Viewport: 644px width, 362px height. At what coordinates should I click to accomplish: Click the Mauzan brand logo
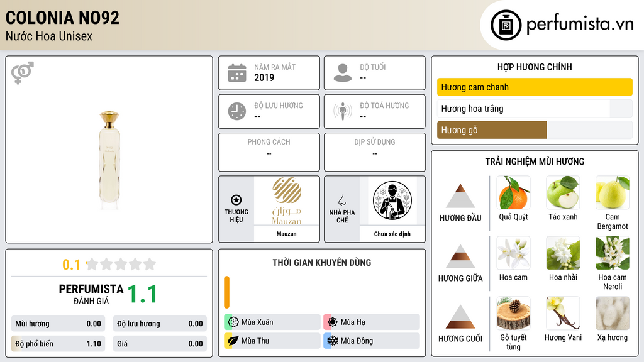tap(287, 200)
